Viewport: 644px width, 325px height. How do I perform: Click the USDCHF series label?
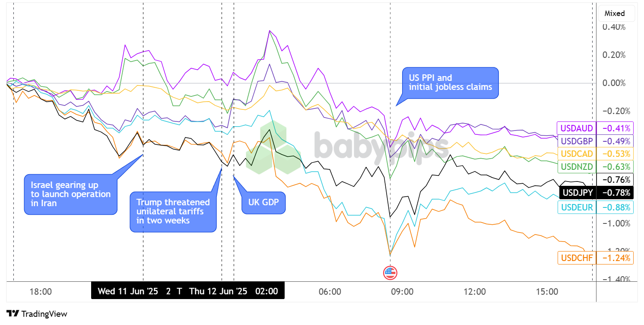click(x=576, y=258)
